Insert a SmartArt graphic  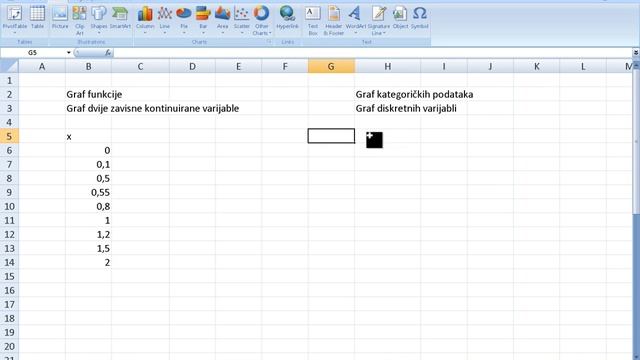120,18
